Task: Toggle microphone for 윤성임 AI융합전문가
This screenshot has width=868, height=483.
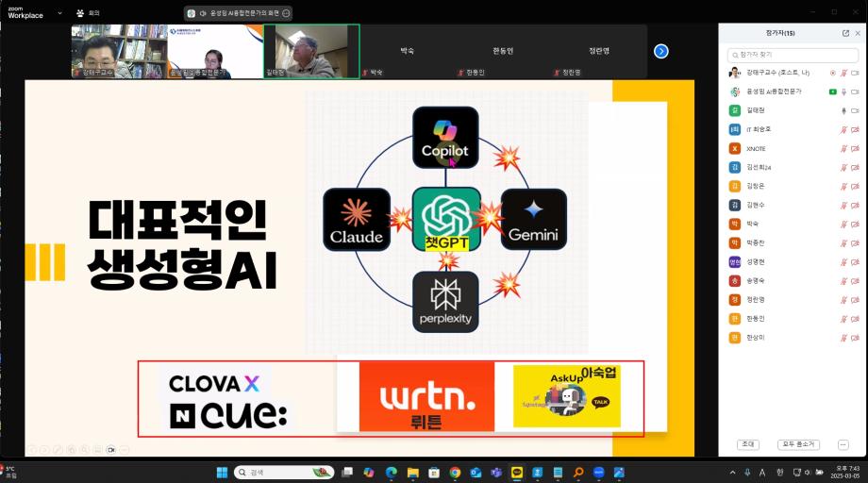Action: coord(843,92)
